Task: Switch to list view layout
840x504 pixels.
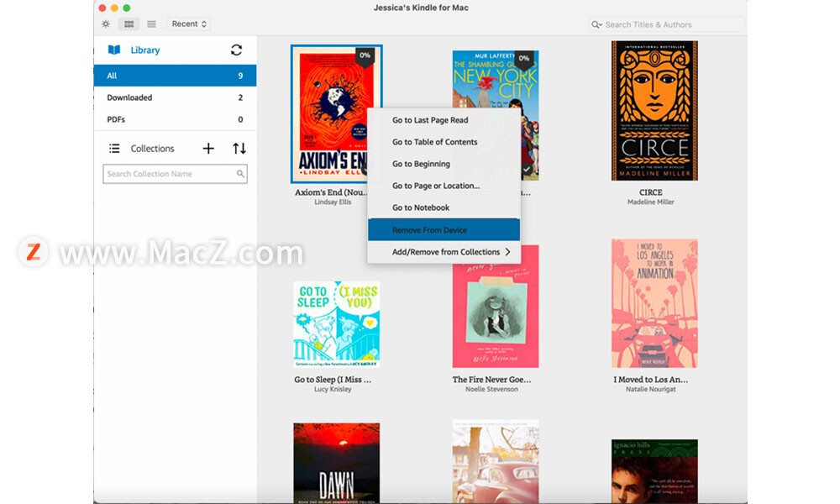Action: point(151,24)
